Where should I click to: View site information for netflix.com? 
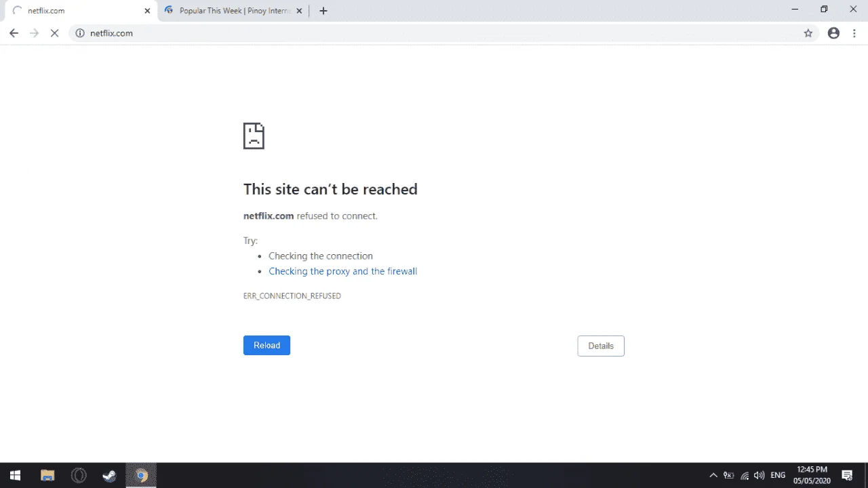pos(80,33)
